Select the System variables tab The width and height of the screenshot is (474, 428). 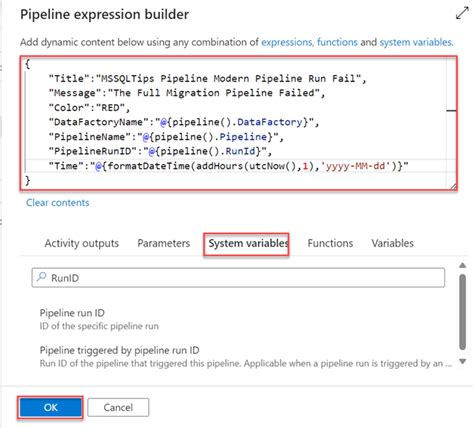pyautogui.click(x=247, y=244)
